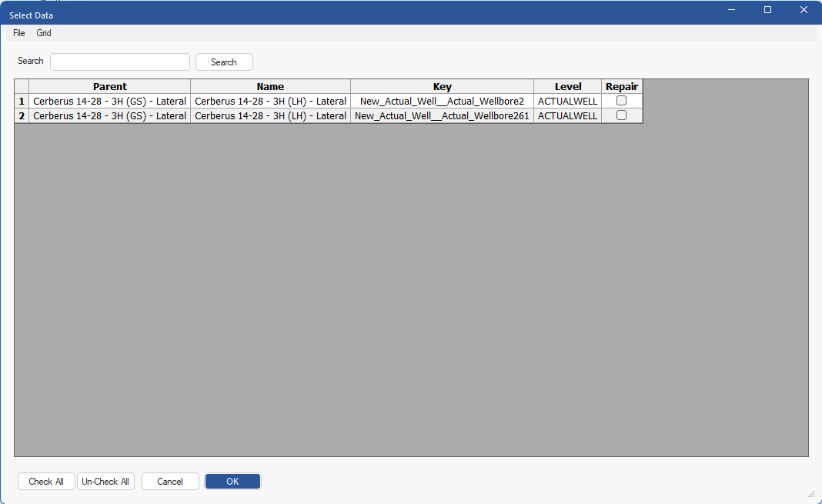Confirm the selection with OK
822x504 pixels.
[232, 482]
